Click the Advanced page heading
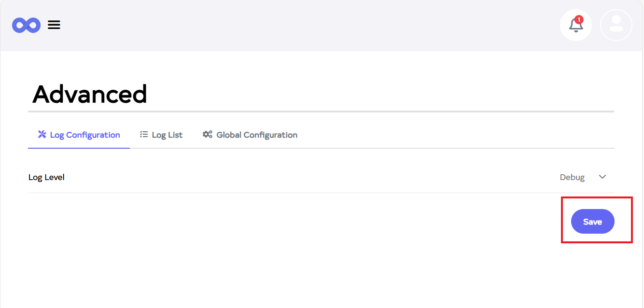Image resolution: width=644 pixels, height=308 pixels. (x=90, y=94)
